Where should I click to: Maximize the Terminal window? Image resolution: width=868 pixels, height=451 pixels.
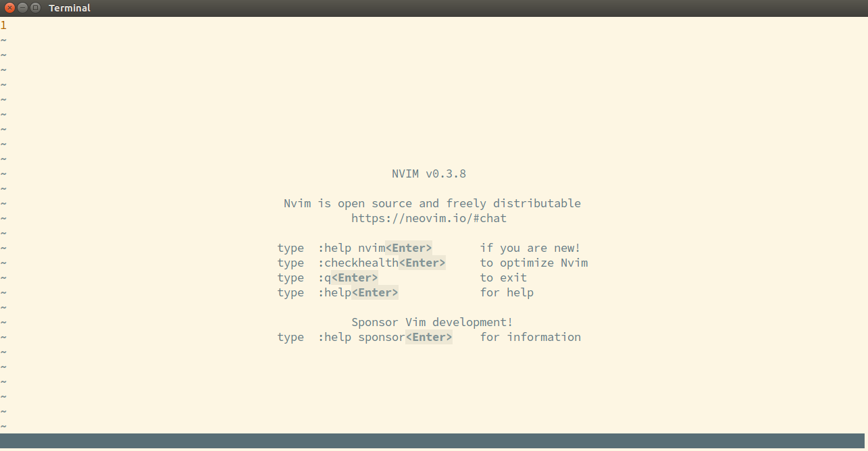[x=35, y=8]
